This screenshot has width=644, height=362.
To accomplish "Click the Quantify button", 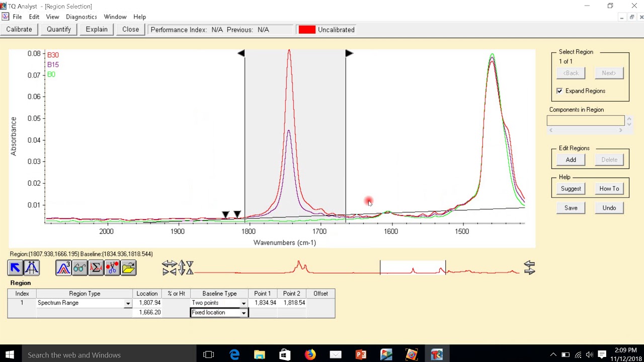I will click(59, 30).
